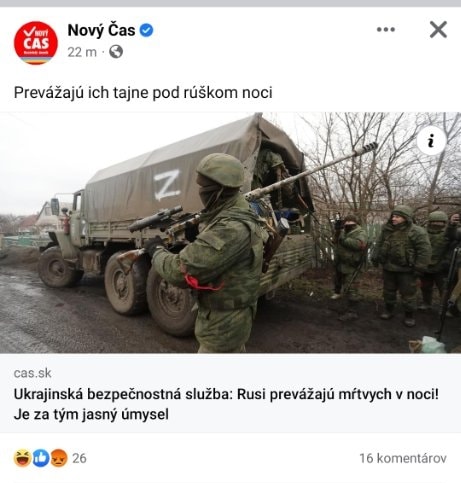Viewport: 461px width, 483px height.
Task: Click the angry face reaction icon
Action: coord(59,458)
